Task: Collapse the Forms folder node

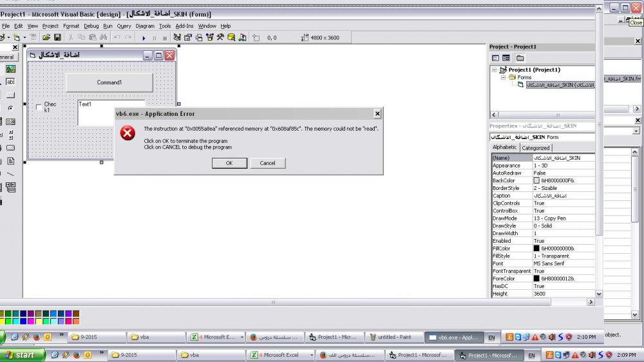Action: point(503,77)
